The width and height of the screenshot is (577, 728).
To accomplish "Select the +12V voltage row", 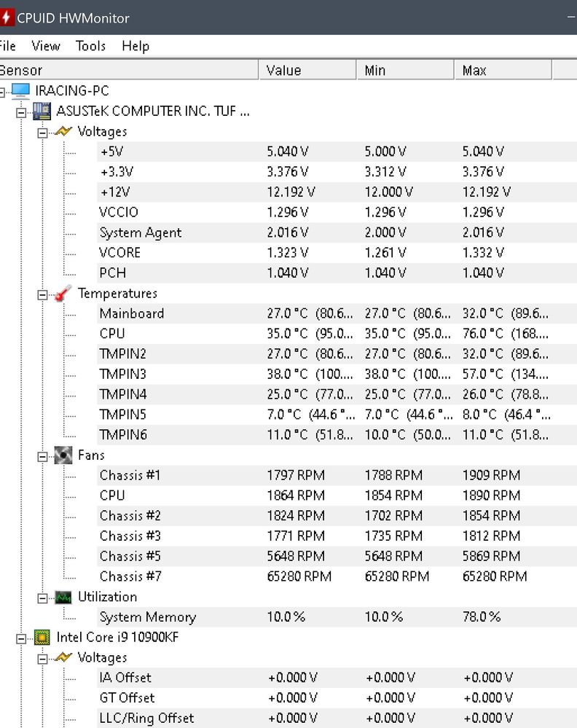I will (x=337, y=192).
